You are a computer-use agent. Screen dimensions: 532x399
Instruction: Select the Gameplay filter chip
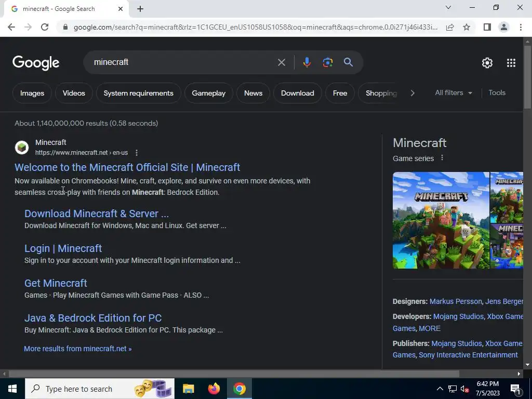(209, 94)
